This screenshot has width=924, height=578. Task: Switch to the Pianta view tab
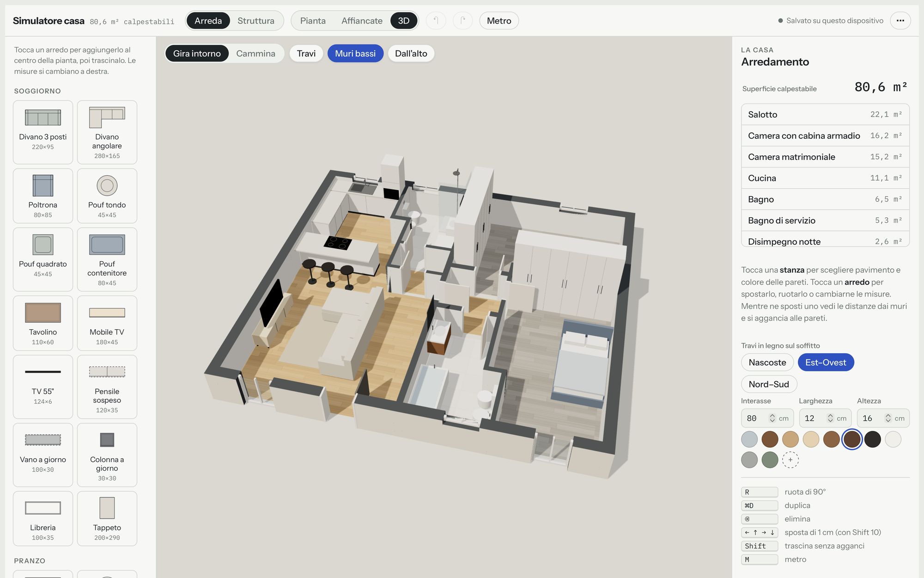(x=313, y=21)
